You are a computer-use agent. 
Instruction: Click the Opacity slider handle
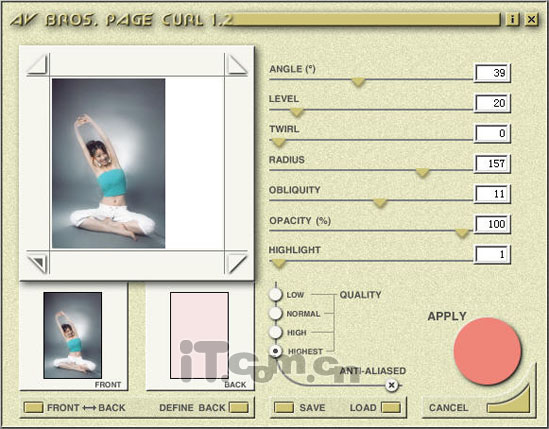(x=462, y=233)
